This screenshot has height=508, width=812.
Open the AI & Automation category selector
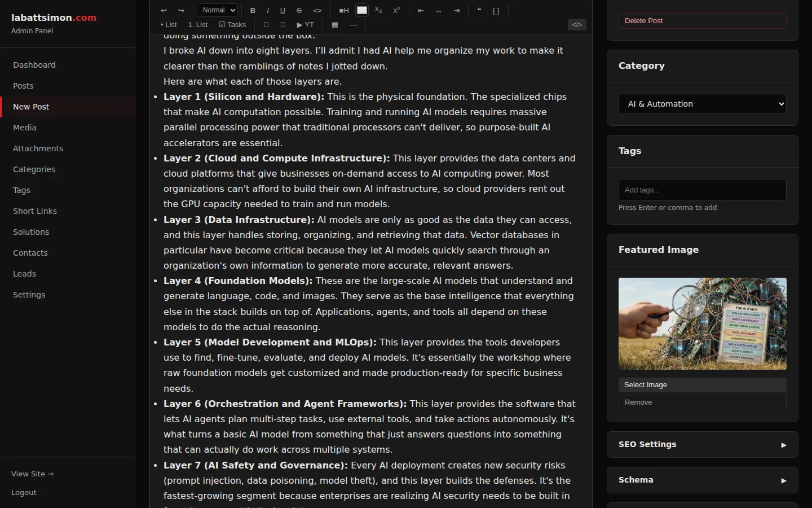pos(702,104)
